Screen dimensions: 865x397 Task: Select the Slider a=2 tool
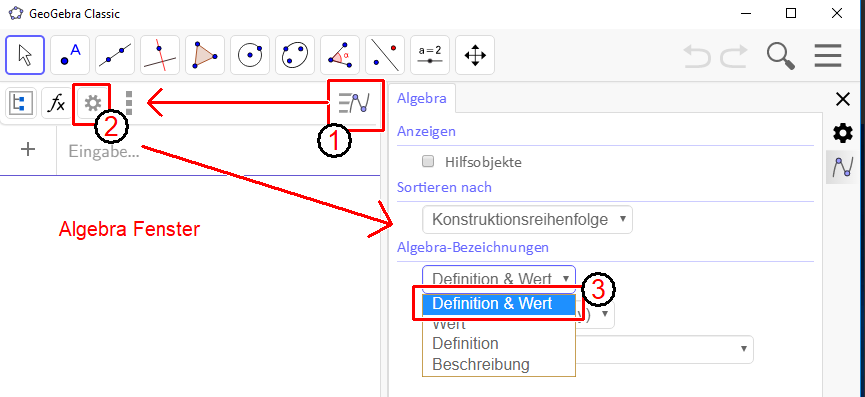click(x=430, y=55)
